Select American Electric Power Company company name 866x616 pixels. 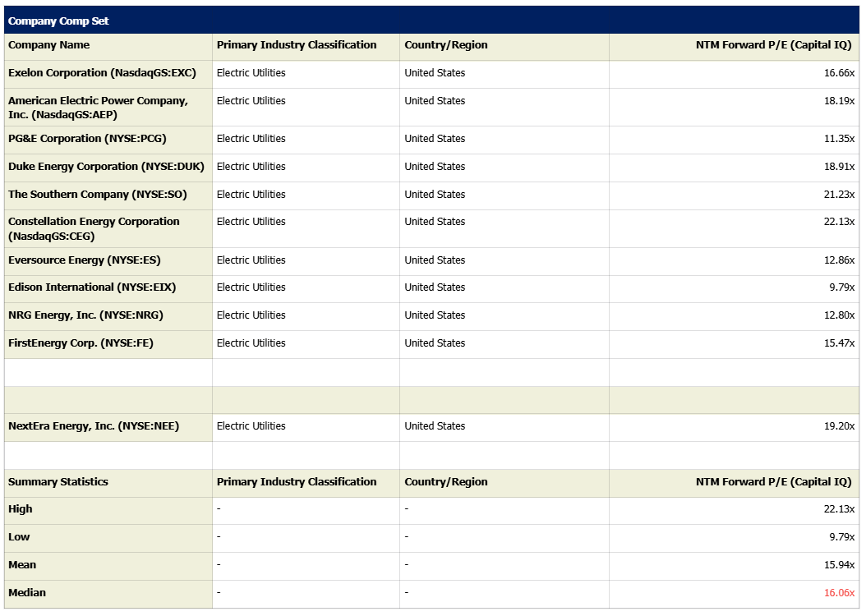tap(98, 108)
